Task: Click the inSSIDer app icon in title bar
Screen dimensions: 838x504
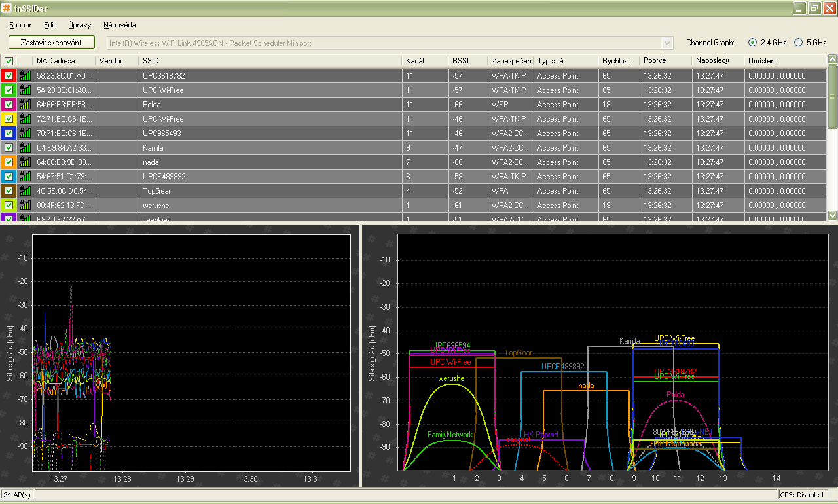Action: (x=7, y=8)
